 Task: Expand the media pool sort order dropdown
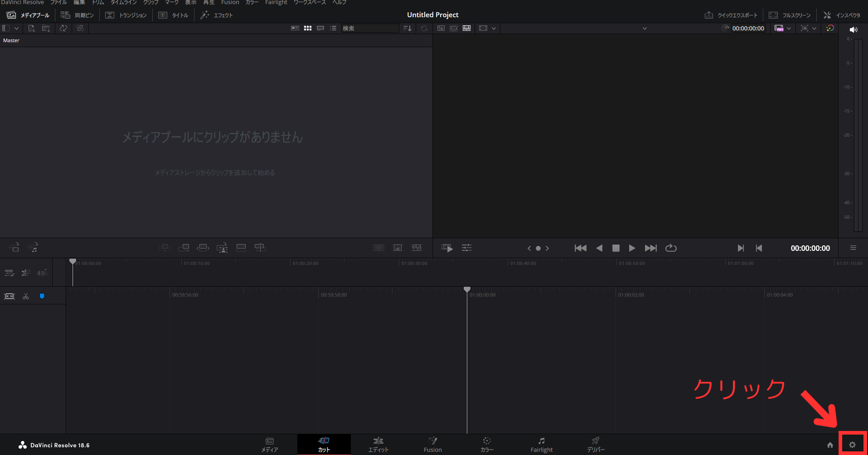pos(407,28)
